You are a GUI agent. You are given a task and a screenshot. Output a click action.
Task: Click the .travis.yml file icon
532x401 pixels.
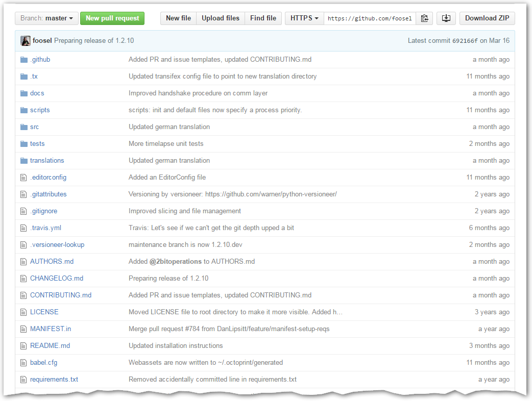click(x=23, y=228)
